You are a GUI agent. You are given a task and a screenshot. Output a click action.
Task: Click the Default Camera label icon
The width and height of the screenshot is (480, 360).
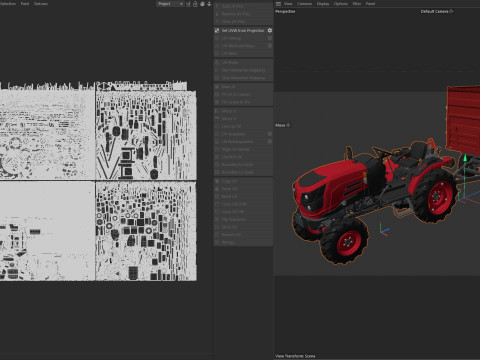[x=451, y=11]
